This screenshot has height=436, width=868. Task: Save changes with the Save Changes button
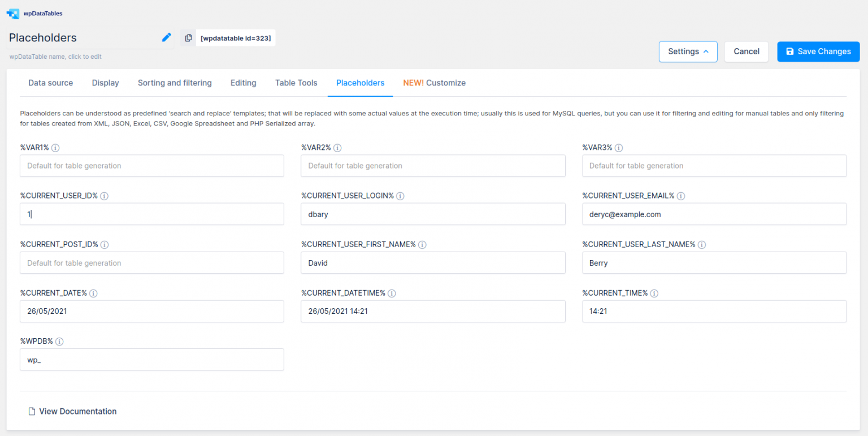click(x=818, y=51)
